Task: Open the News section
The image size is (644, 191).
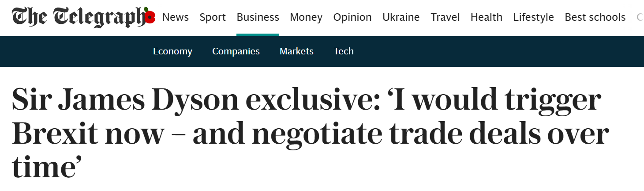Action: click(176, 18)
